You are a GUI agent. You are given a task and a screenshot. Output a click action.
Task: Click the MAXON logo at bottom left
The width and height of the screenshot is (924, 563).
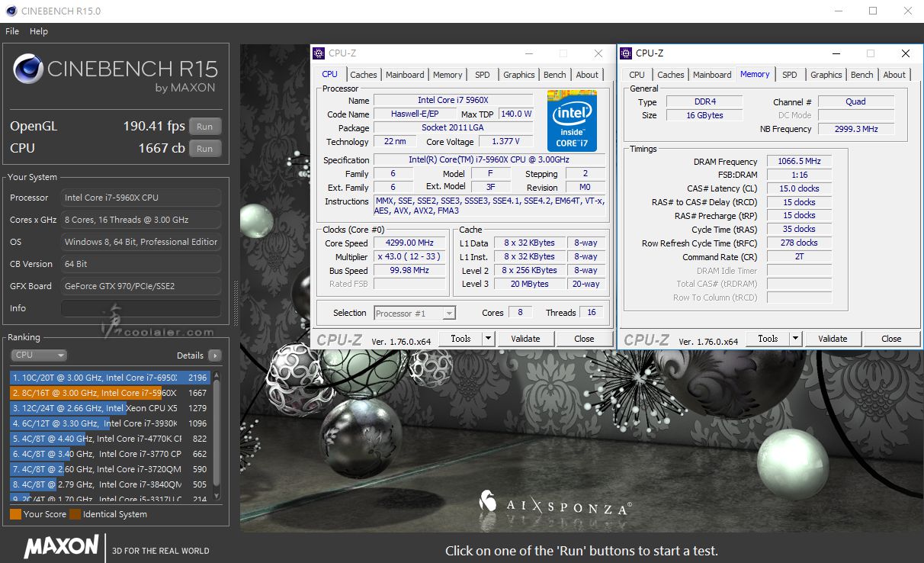(61, 547)
